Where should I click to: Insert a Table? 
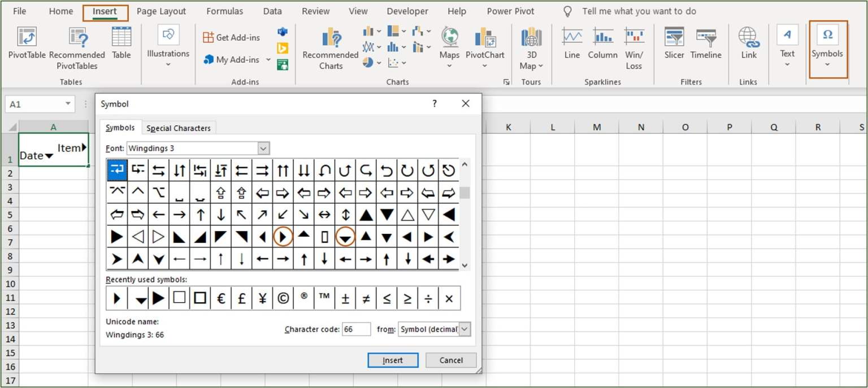click(x=121, y=48)
